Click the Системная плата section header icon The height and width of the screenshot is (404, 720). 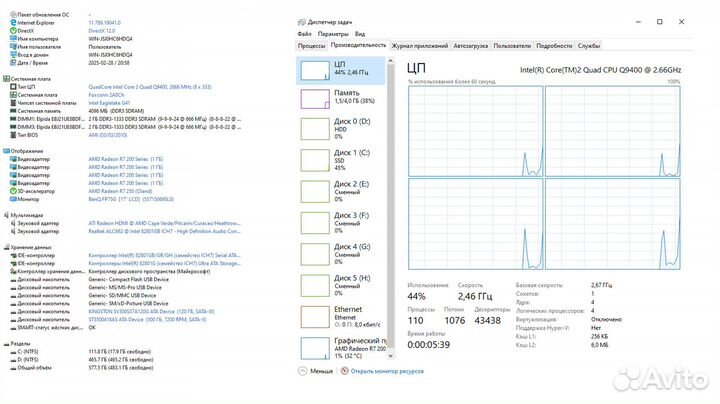pyautogui.click(x=6, y=79)
